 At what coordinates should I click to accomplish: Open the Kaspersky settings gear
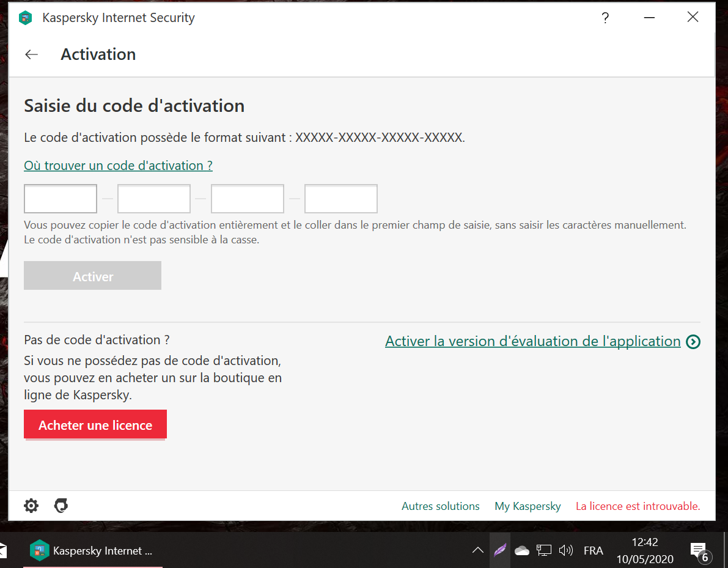[x=31, y=506]
